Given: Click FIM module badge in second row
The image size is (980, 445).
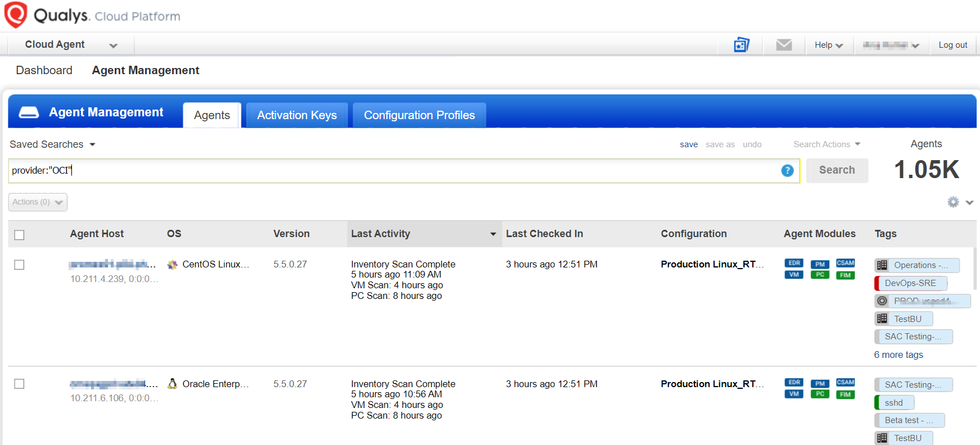Looking at the screenshot, I should pos(845,394).
